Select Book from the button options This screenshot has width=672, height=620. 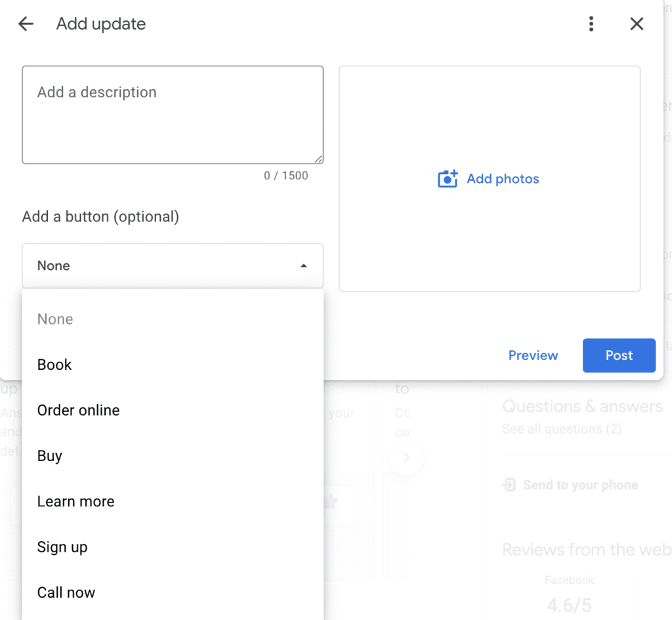(54, 365)
